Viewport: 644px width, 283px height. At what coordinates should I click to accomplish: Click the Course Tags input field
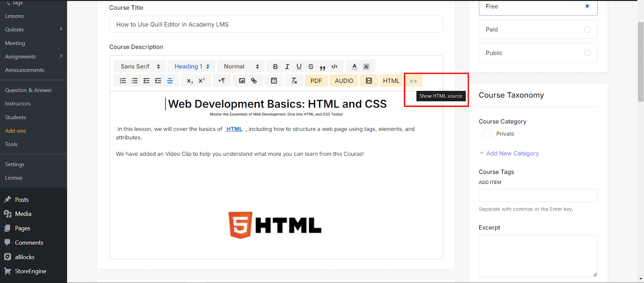[x=538, y=196]
